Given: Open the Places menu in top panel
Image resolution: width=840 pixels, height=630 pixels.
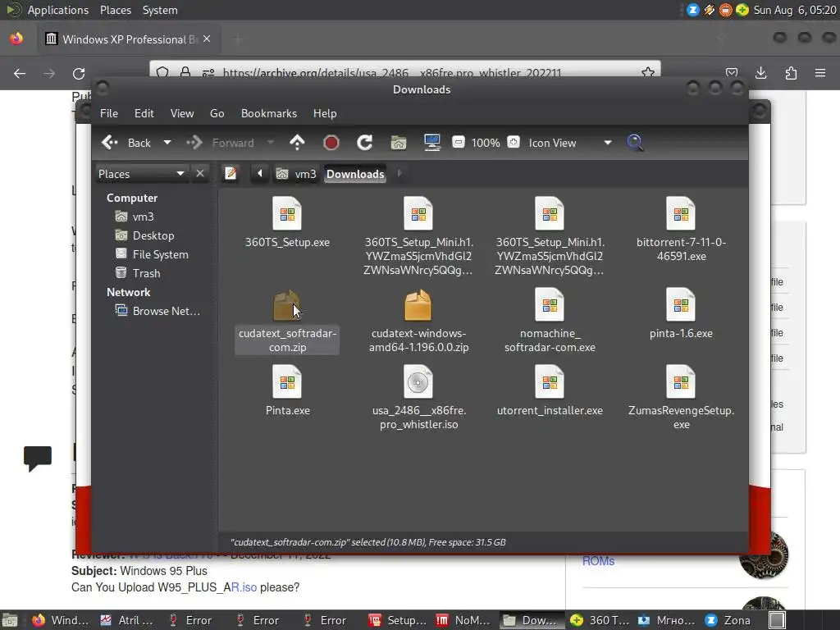Looking at the screenshot, I should point(116,10).
